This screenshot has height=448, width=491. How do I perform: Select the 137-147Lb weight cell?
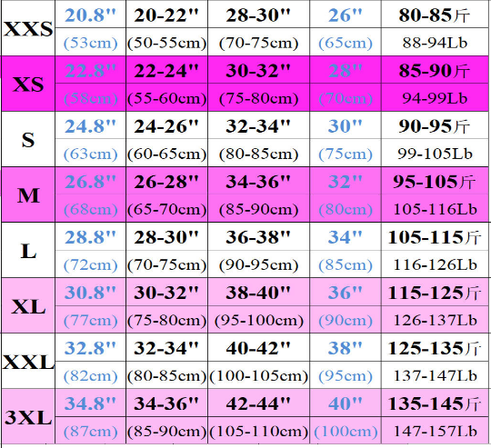point(435,375)
